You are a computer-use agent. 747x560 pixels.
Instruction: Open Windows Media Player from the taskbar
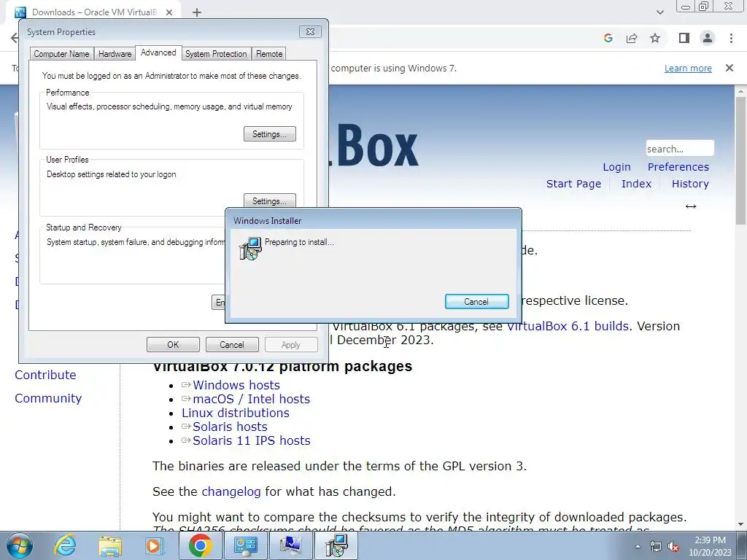155,545
